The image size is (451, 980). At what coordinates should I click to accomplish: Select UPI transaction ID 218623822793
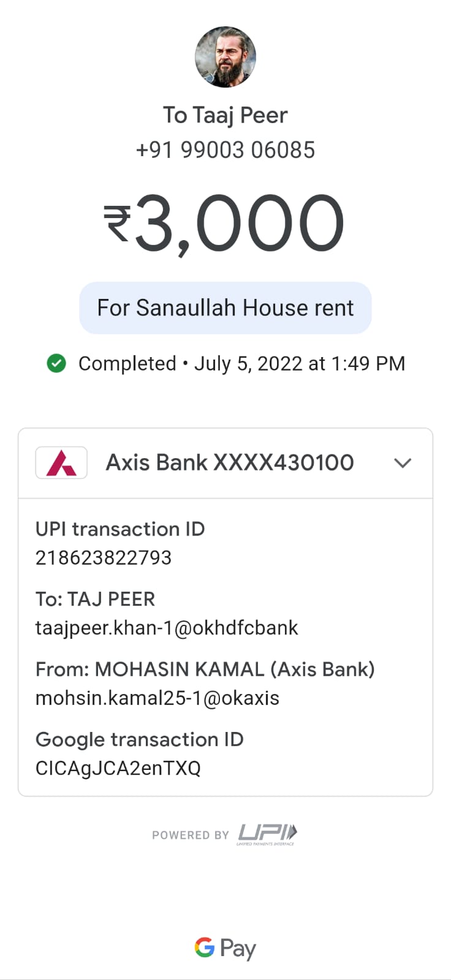104,557
